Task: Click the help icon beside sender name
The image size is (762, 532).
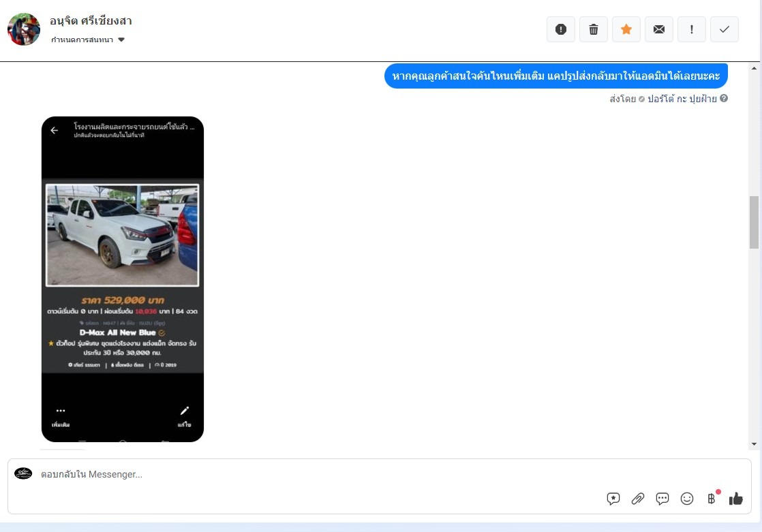Action: (x=724, y=98)
